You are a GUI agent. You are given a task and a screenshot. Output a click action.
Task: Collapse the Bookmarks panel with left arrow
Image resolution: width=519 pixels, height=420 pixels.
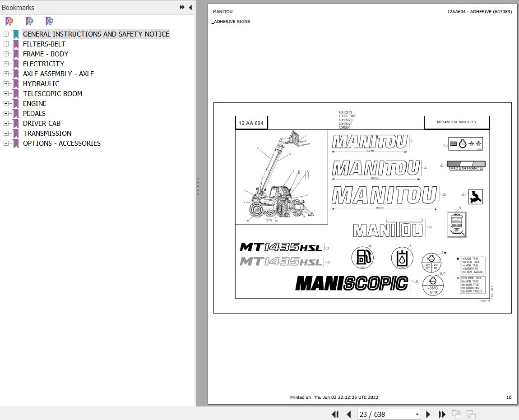pos(190,7)
